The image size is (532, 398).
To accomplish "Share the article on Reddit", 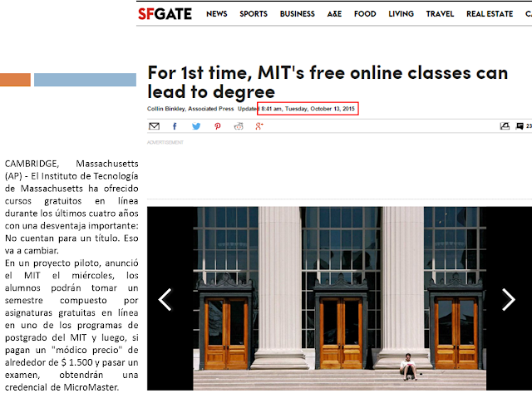I will [x=239, y=126].
